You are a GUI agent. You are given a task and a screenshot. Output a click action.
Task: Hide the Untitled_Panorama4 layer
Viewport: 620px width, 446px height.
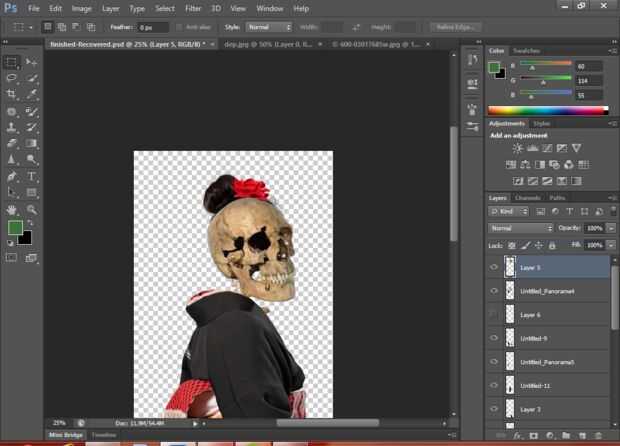tap(494, 291)
